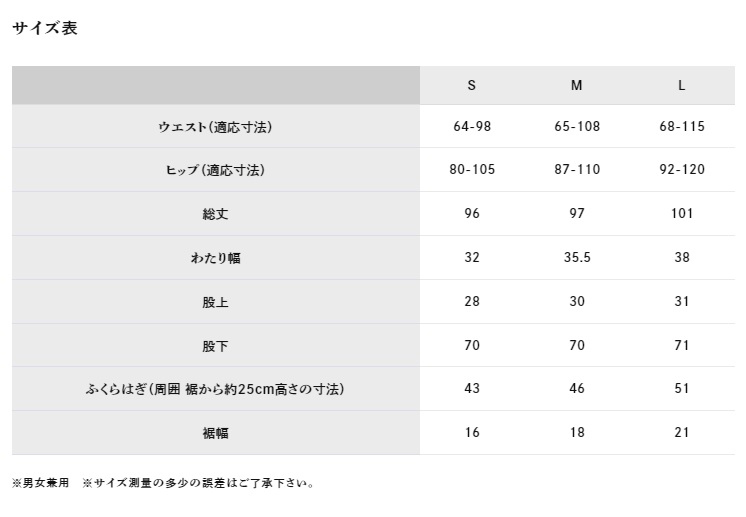Viewport: 746px width, 517px height.
Task: Click the サイズ表 heading
Action: tap(45, 29)
